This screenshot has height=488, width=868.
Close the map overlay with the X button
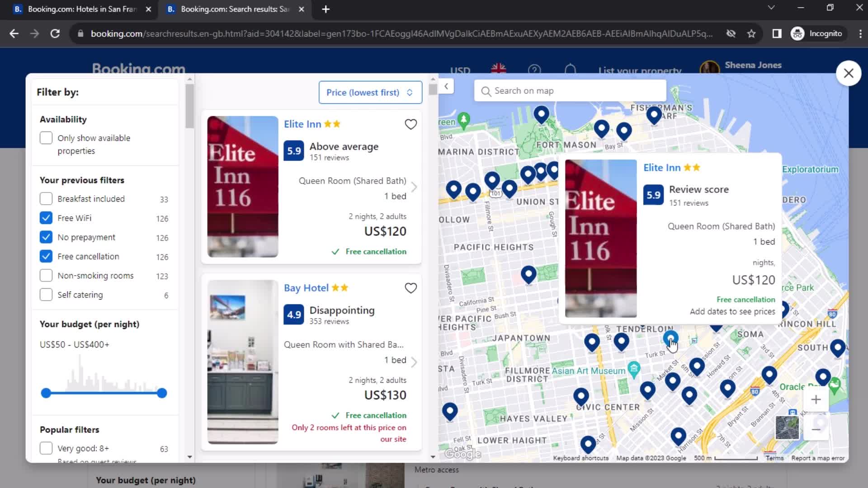pyautogui.click(x=849, y=73)
